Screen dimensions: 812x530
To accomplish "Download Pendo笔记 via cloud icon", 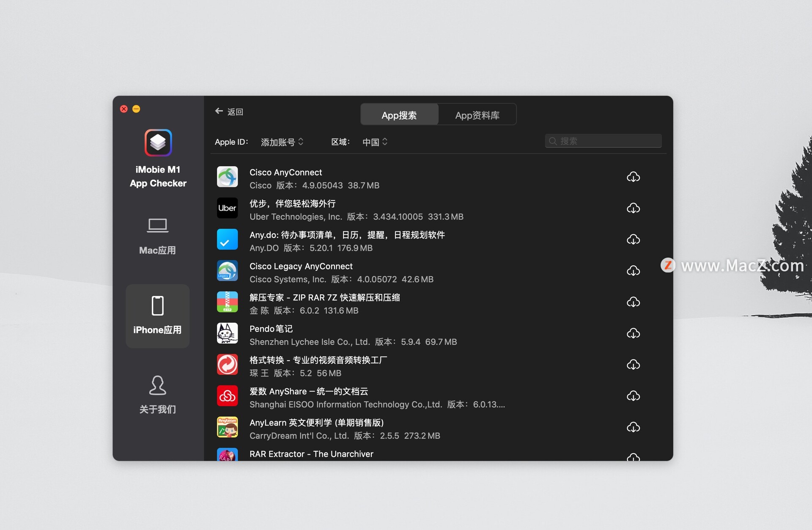I will pos(633,333).
